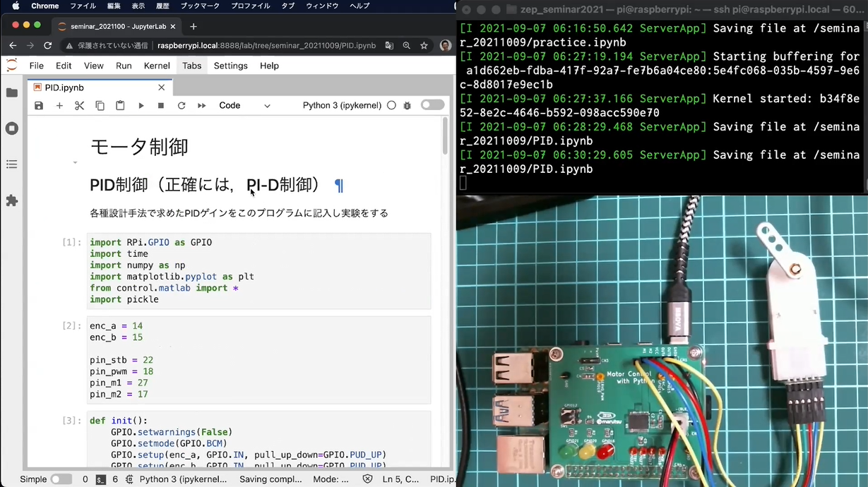The width and height of the screenshot is (868, 487).
Task: Run the selected cell with the play icon
Action: pos(141,106)
